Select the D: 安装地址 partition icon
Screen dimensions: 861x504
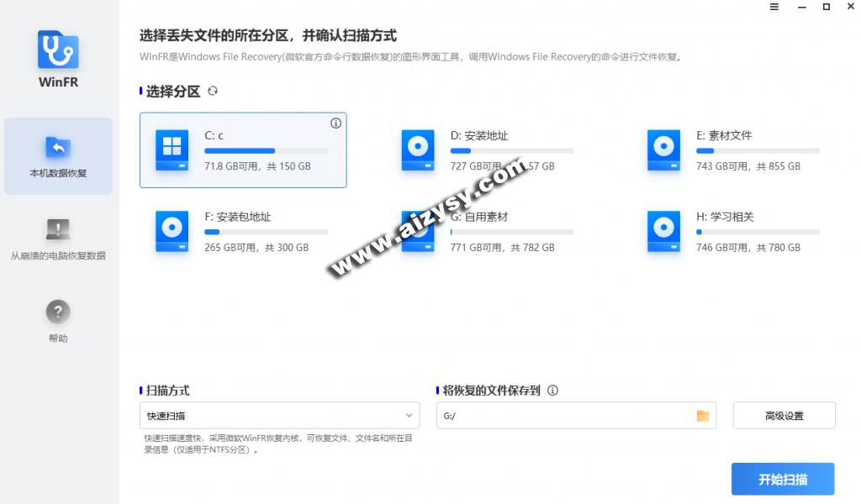(418, 150)
